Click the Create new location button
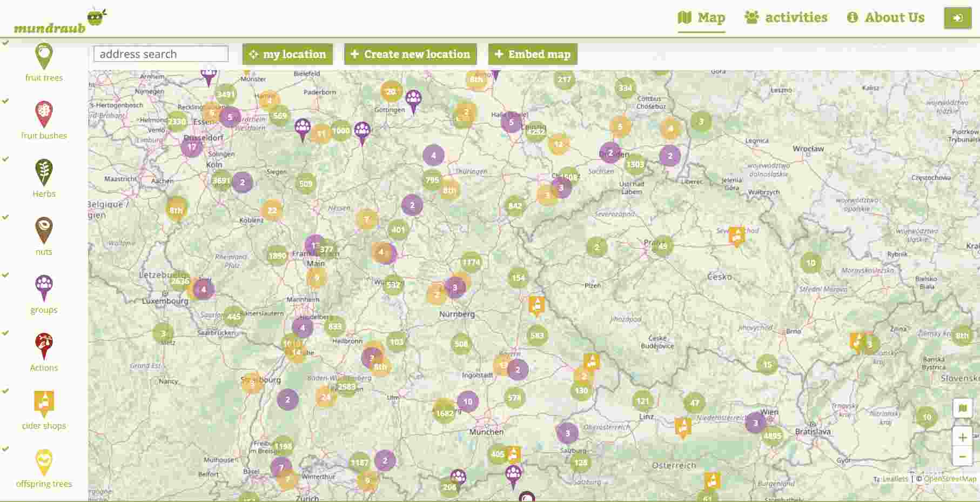The width and height of the screenshot is (980, 502). click(x=410, y=54)
